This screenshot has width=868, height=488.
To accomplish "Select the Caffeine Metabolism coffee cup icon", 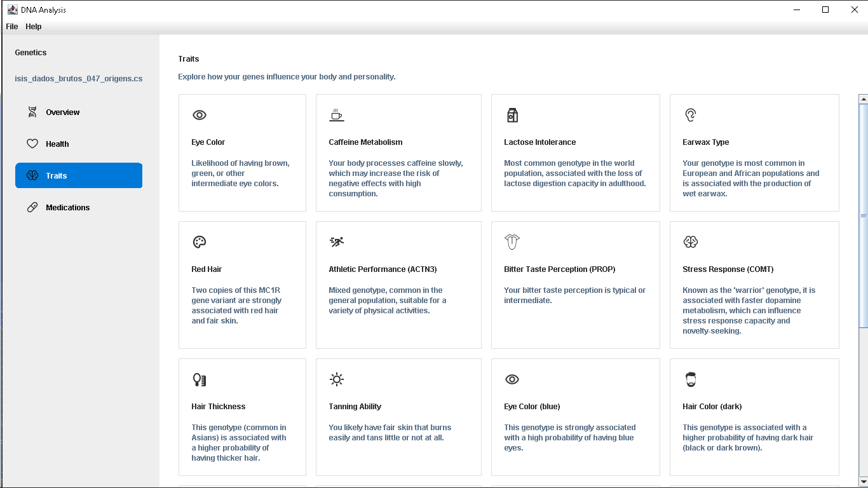I will coord(336,115).
